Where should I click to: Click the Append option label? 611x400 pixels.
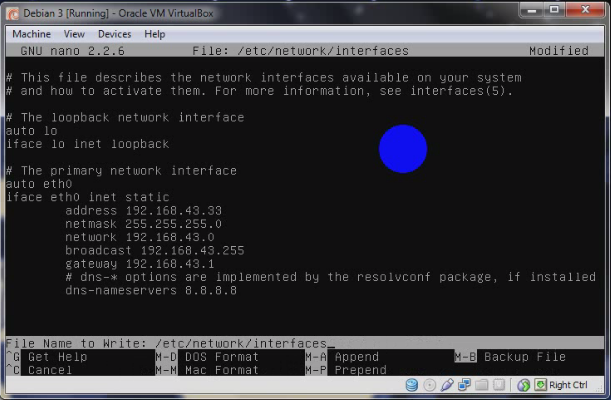click(357, 356)
